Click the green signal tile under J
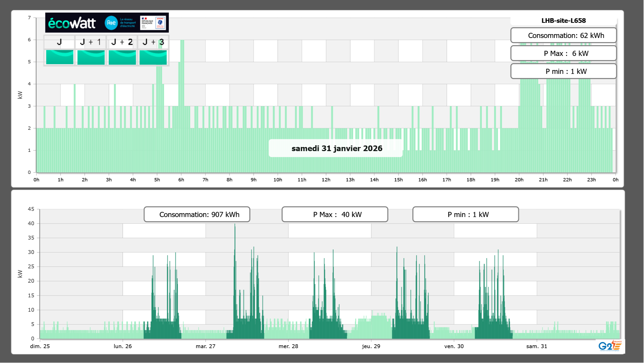644x363 pixels. pos(60,57)
